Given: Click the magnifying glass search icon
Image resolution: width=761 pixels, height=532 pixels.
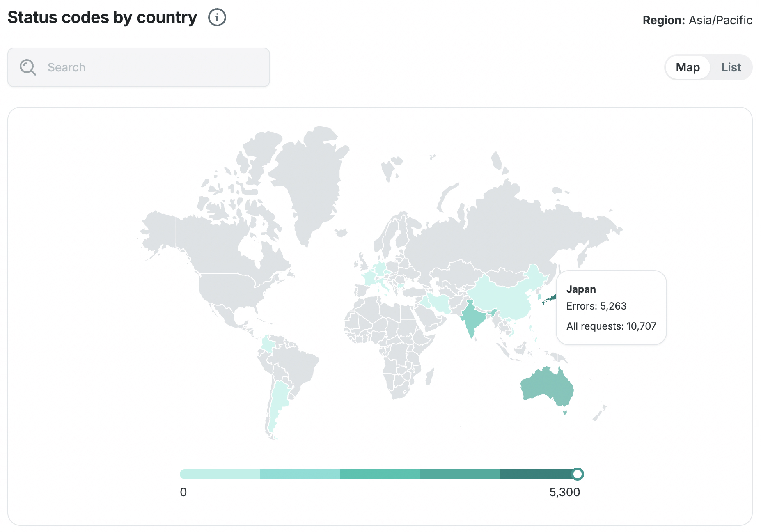Looking at the screenshot, I should pos(28,67).
